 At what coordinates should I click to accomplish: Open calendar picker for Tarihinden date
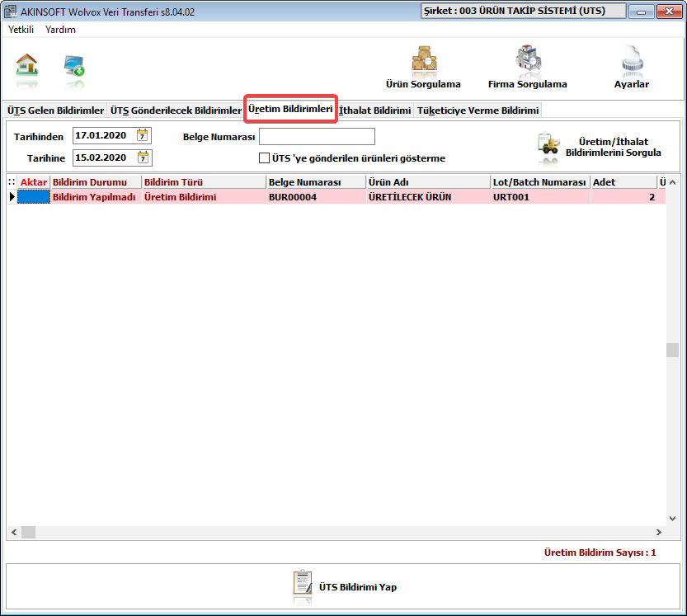(x=142, y=135)
